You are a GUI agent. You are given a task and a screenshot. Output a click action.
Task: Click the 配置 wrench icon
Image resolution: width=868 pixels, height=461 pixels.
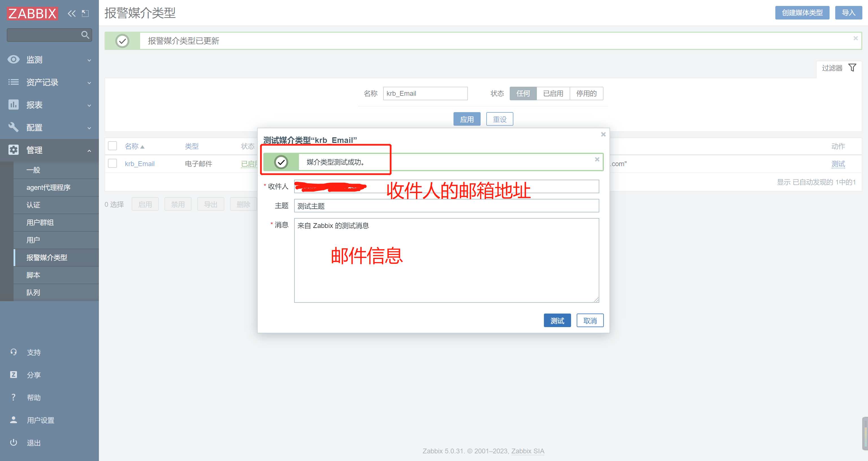click(14, 127)
